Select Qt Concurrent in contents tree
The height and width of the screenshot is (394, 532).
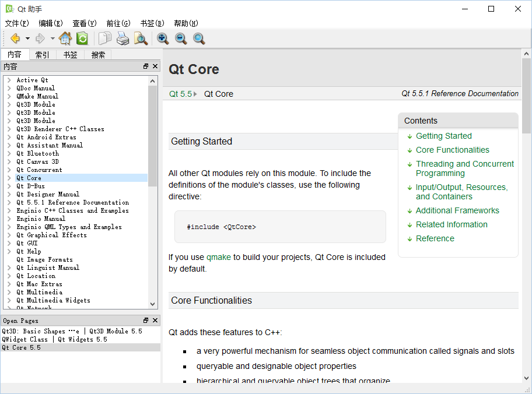pyautogui.click(x=39, y=170)
